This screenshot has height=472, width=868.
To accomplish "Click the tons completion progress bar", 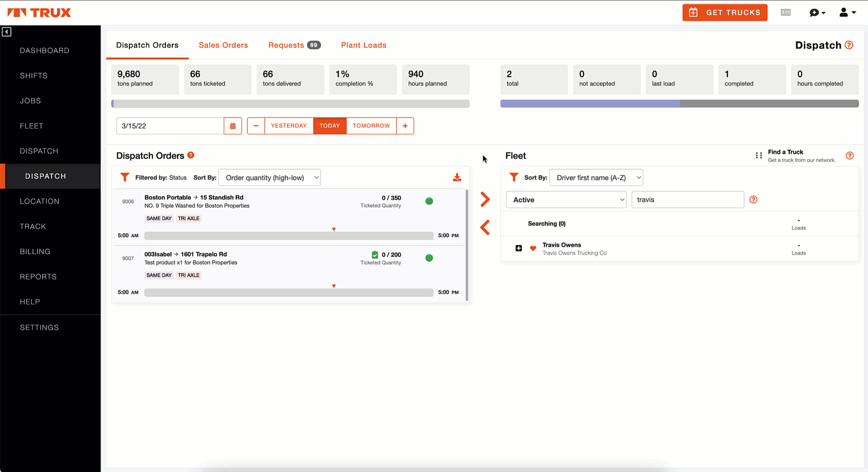I will [291, 104].
